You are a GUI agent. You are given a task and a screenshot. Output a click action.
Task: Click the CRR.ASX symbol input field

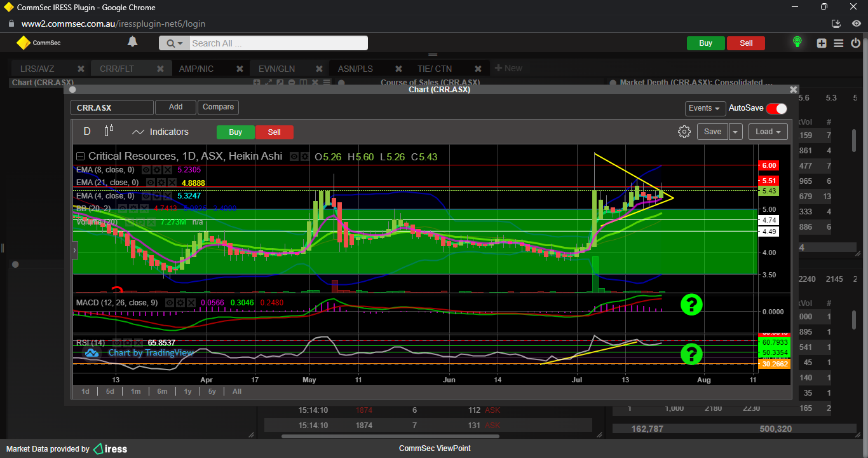coord(112,108)
